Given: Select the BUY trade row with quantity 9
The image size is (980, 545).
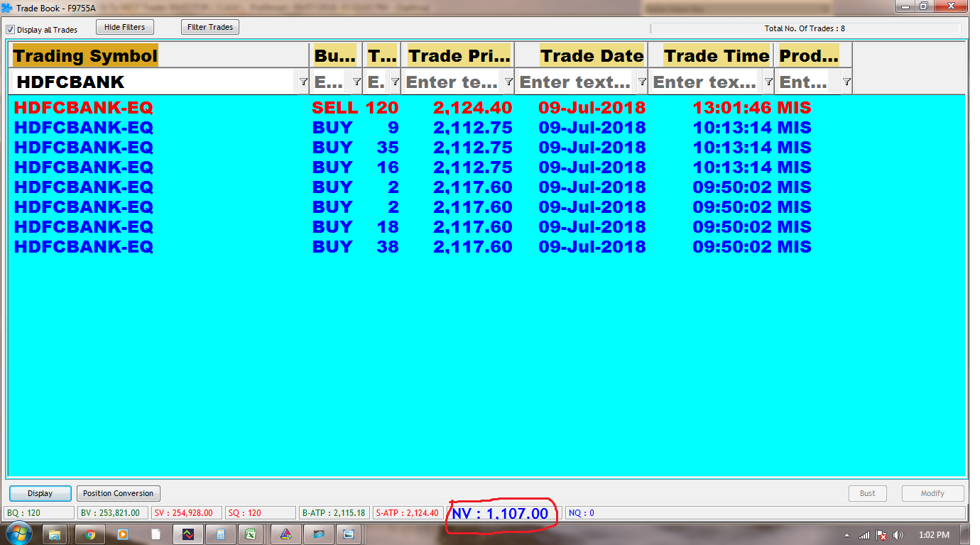Looking at the screenshot, I should coord(486,128).
